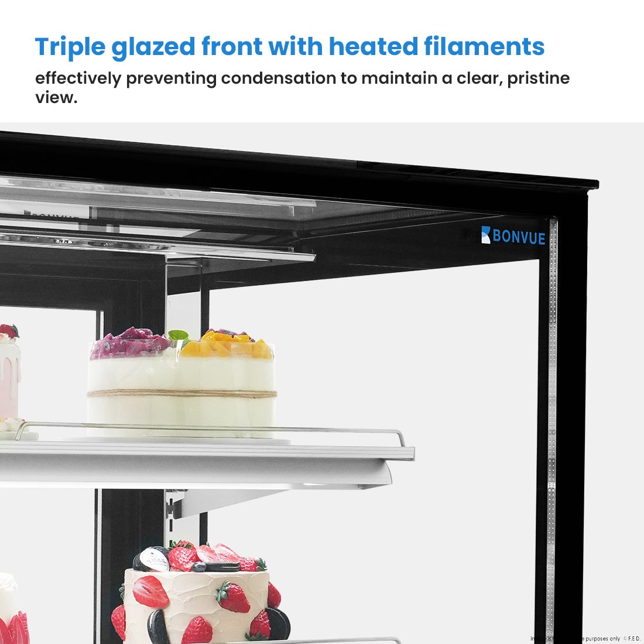Image resolution: width=644 pixels, height=644 pixels.
Task: Click the BONVUE logo on the cabinet
Action: 513,235
